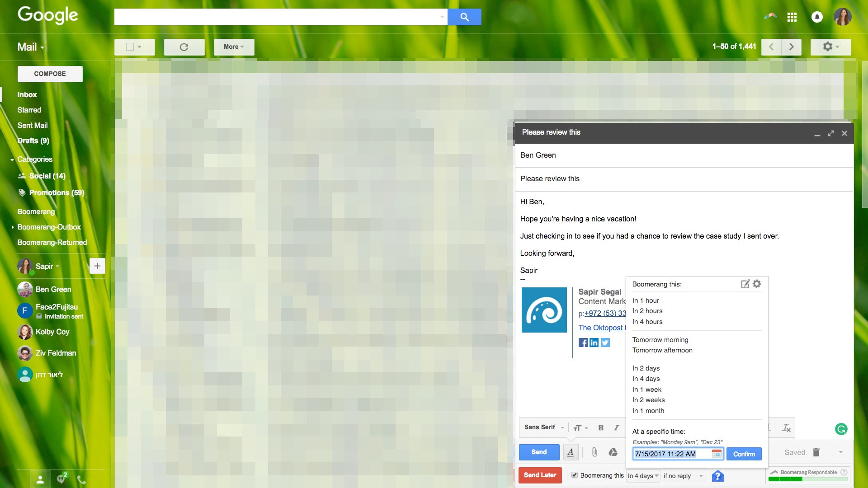Click the red Send Later button
This screenshot has width=868, height=488.
pos(540,475)
